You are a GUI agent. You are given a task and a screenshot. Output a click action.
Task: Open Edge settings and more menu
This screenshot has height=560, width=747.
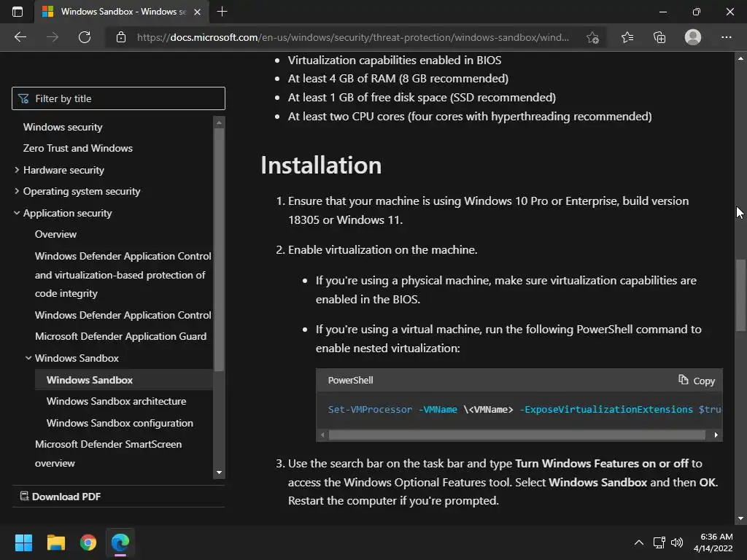(726, 37)
